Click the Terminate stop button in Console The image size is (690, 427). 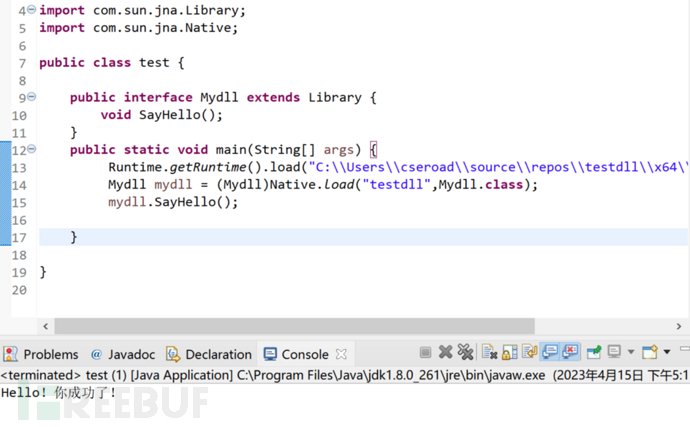pos(426,352)
